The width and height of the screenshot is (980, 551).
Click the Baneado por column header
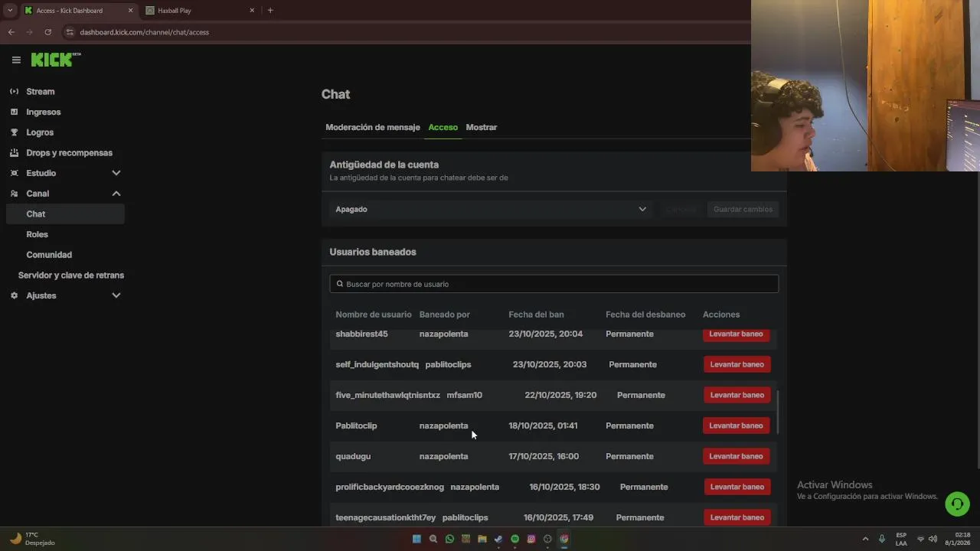click(445, 315)
